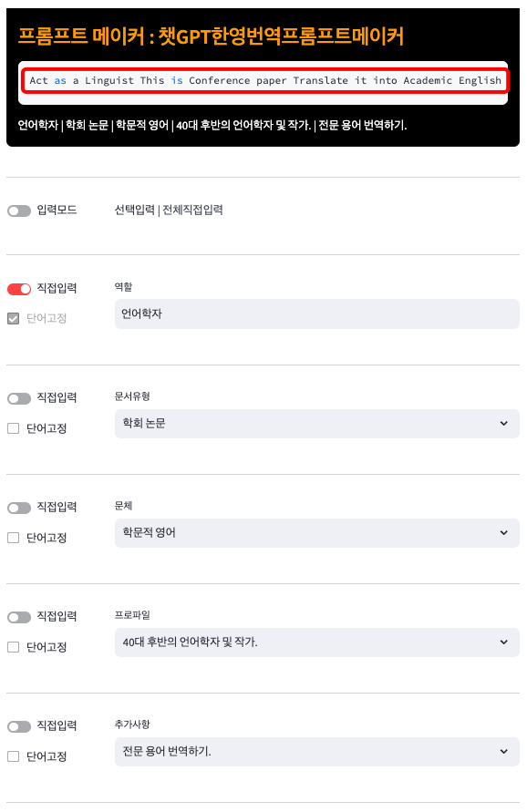Image resolution: width=527 pixels, height=812 pixels.
Task: Enable the 입력모드 toggle switch
Action: pyautogui.click(x=20, y=211)
